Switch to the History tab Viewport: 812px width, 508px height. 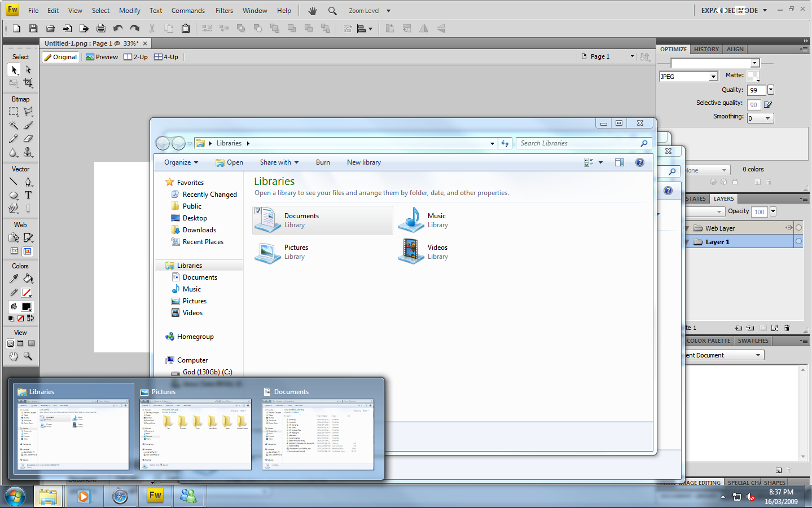coord(706,50)
